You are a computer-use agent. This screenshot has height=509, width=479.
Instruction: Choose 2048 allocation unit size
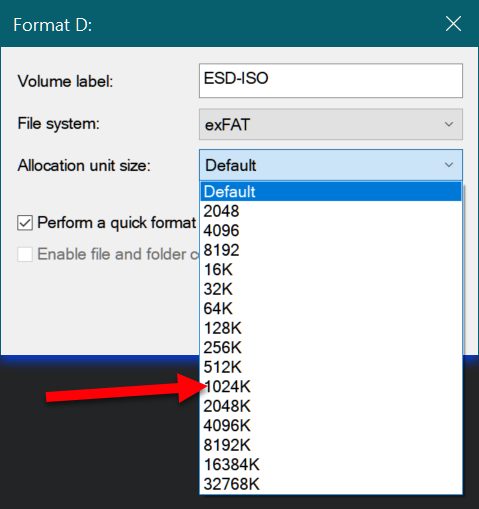[331, 211]
